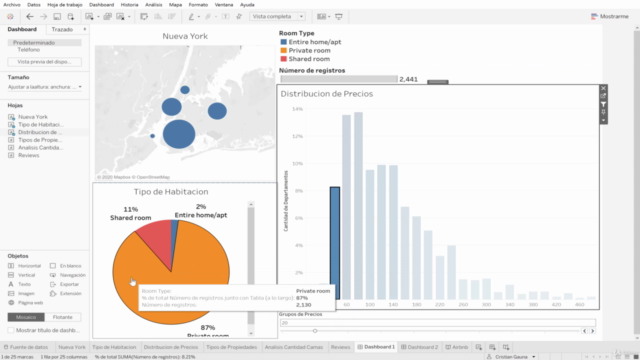Image resolution: width=640 pixels, height=360 pixels.
Task: Select the Teléfono device layout
Action: point(29,49)
